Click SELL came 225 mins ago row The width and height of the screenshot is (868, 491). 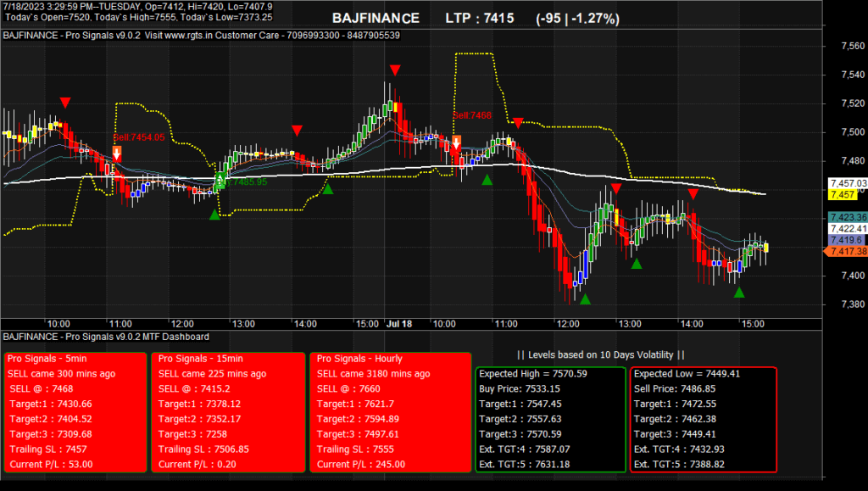212,374
